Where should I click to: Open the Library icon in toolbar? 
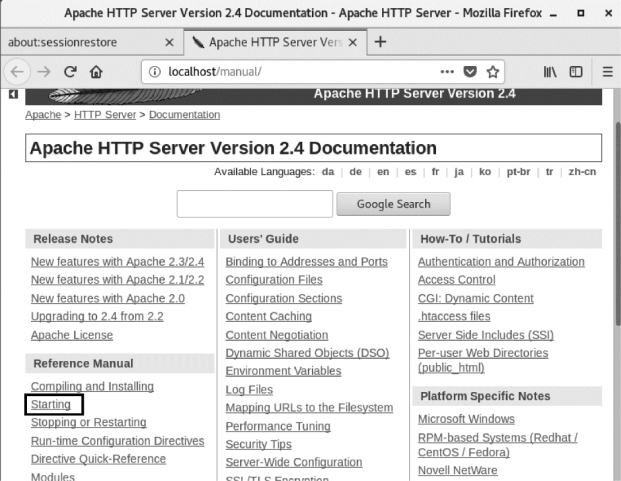click(x=550, y=72)
